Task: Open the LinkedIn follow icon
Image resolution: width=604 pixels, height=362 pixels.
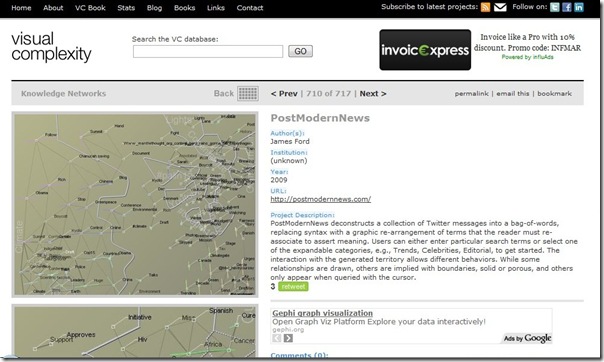Action: [x=579, y=7]
